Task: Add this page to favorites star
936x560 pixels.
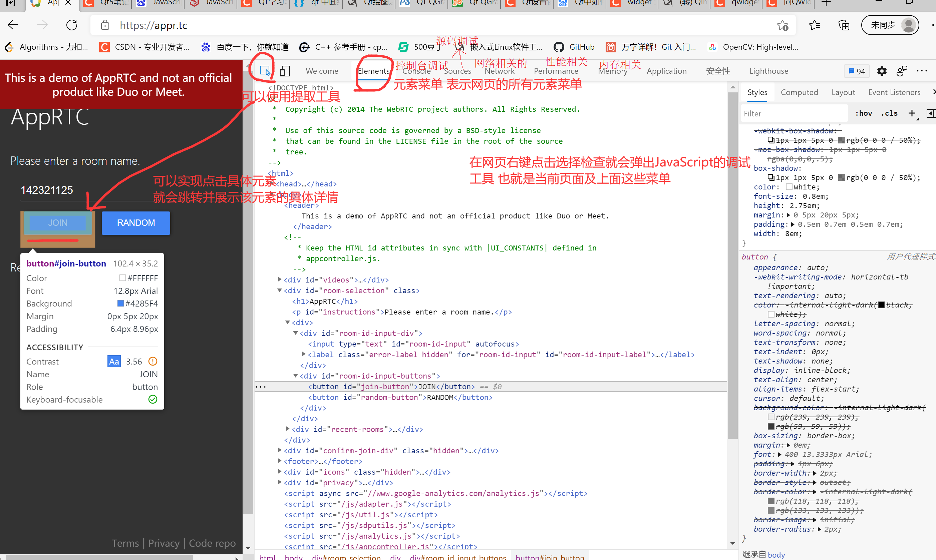Action: (x=783, y=25)
